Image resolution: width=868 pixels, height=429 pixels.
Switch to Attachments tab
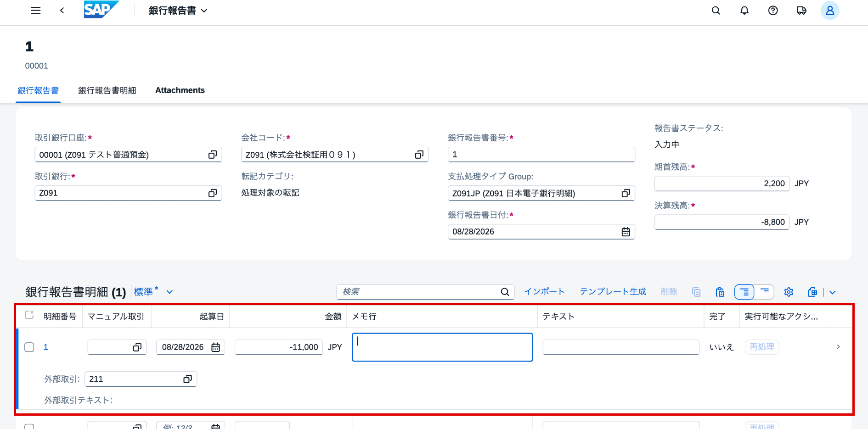tap(180, 90)
